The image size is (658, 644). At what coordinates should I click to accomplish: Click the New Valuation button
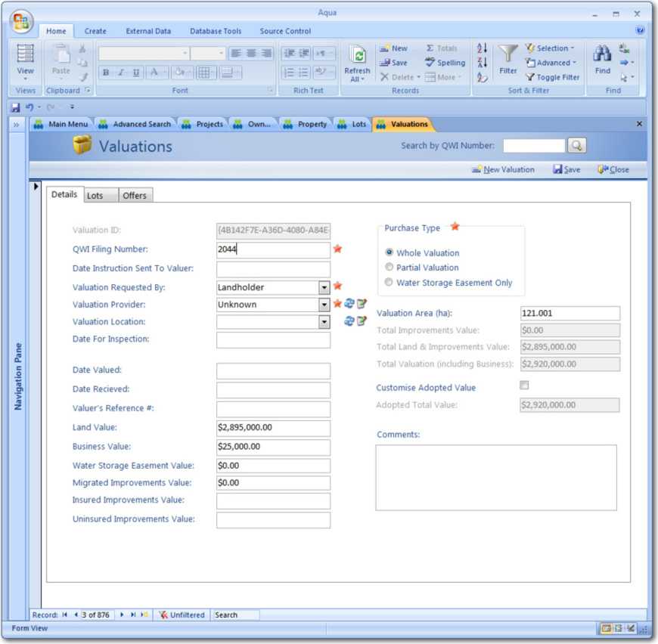tap(503, 169)
